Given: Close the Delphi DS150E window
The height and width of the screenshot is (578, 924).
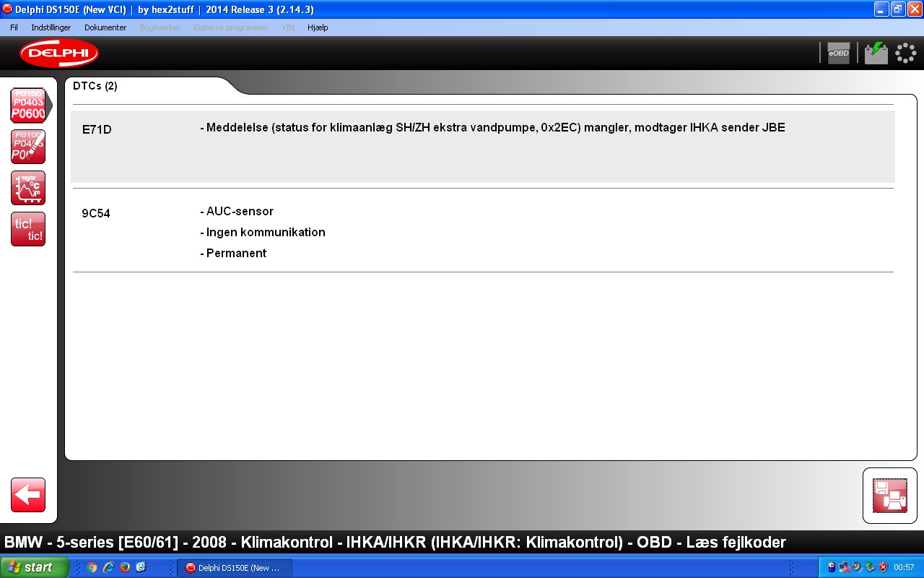Looking at the screenshot, I should 915,9.
